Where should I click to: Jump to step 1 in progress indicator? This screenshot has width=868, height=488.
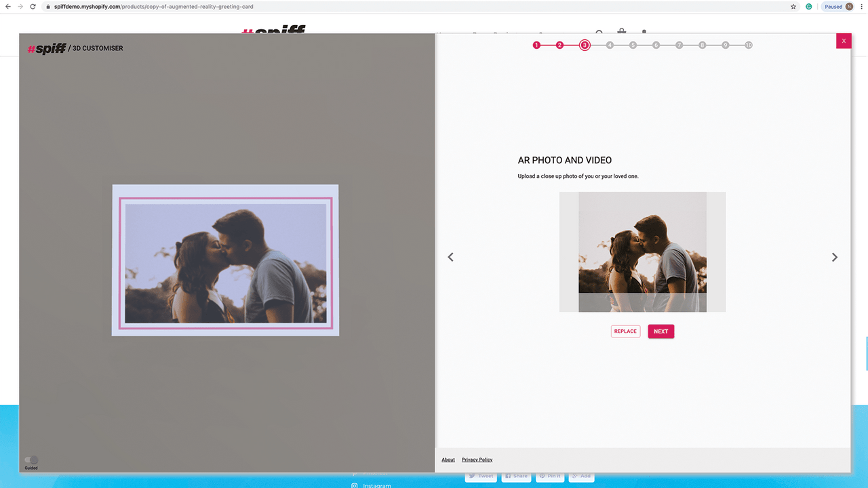point(536,45)
